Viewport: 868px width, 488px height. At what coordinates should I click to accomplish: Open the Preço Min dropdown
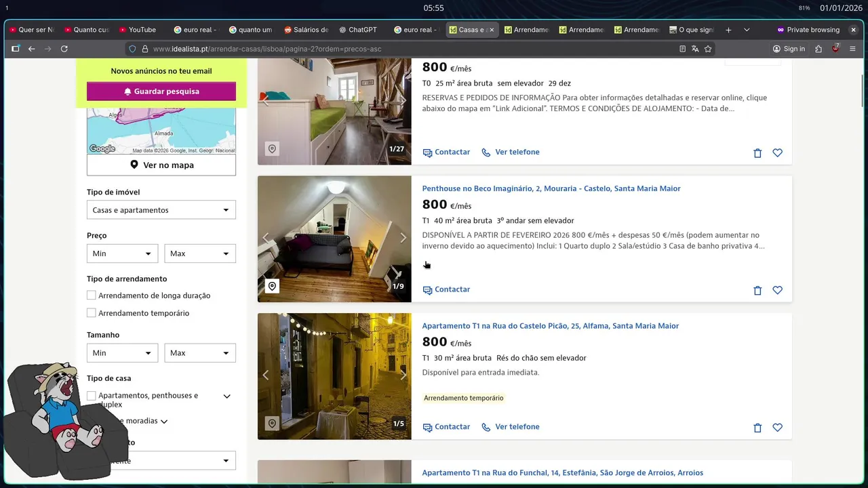click(x=122, y=253)
